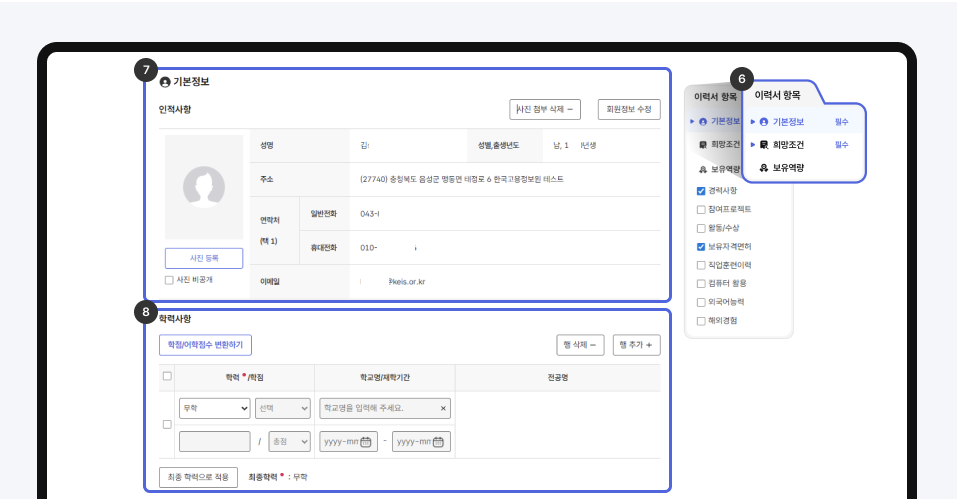Viewport: 961px width, 499px height.
Task: Click the 행 삭제 button
Action: [x=580, y=345]
